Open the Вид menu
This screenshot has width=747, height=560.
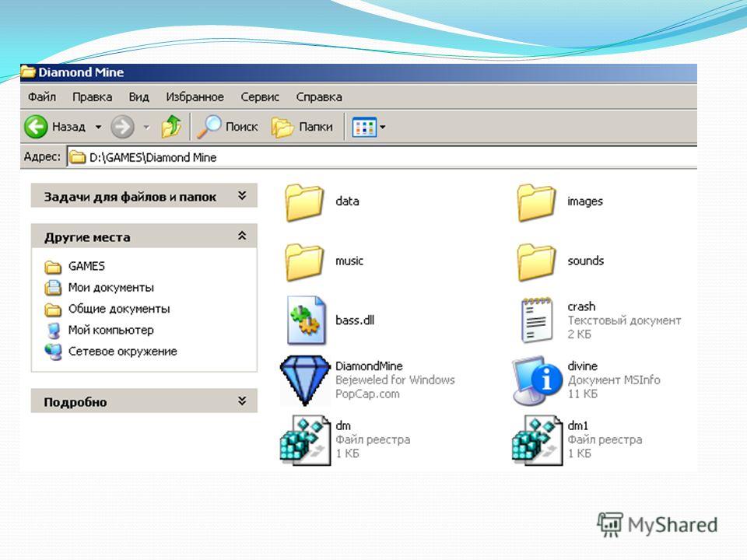coord(139,97)
